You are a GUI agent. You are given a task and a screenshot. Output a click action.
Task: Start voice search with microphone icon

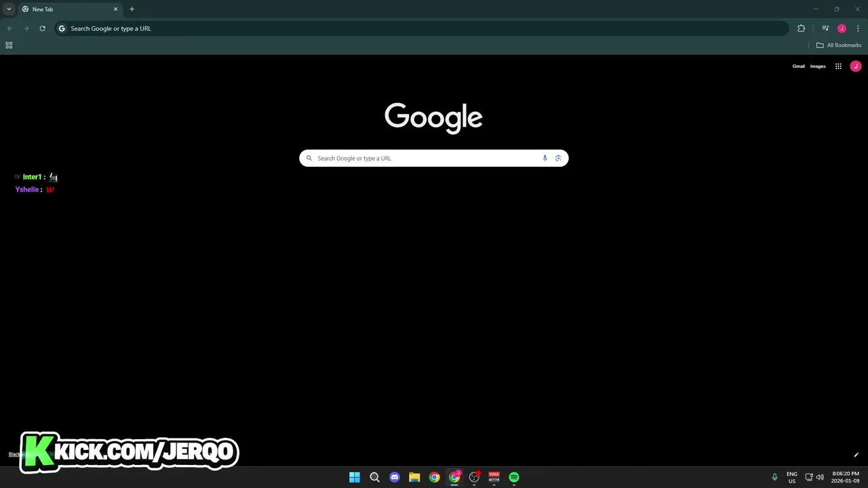coord(545,158)
